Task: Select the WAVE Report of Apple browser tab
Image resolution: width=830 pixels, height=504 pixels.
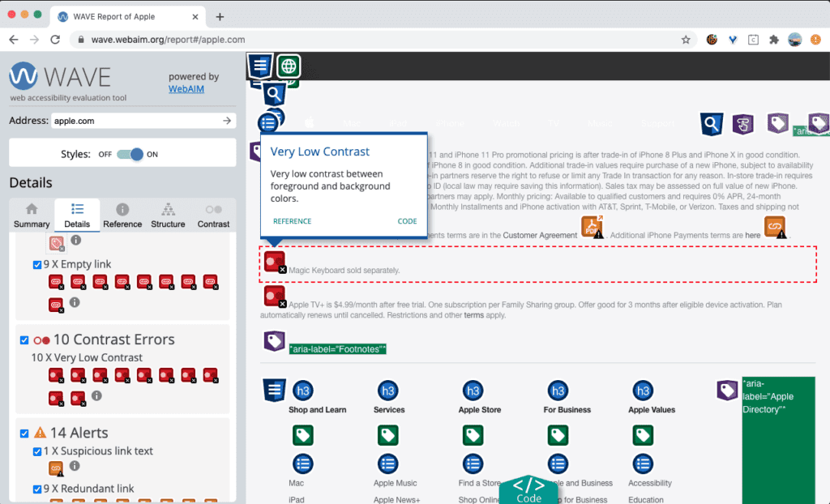Action: click(x=127, y=16)
